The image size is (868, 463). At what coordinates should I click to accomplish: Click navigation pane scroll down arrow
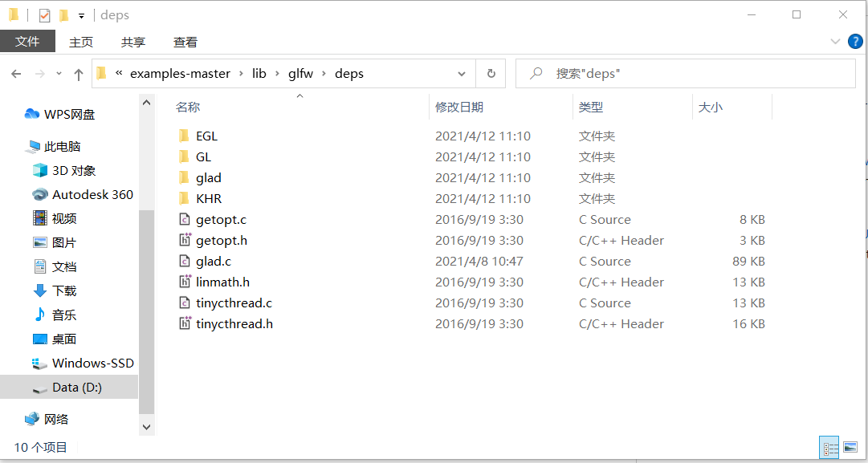(x=146, y=427)
